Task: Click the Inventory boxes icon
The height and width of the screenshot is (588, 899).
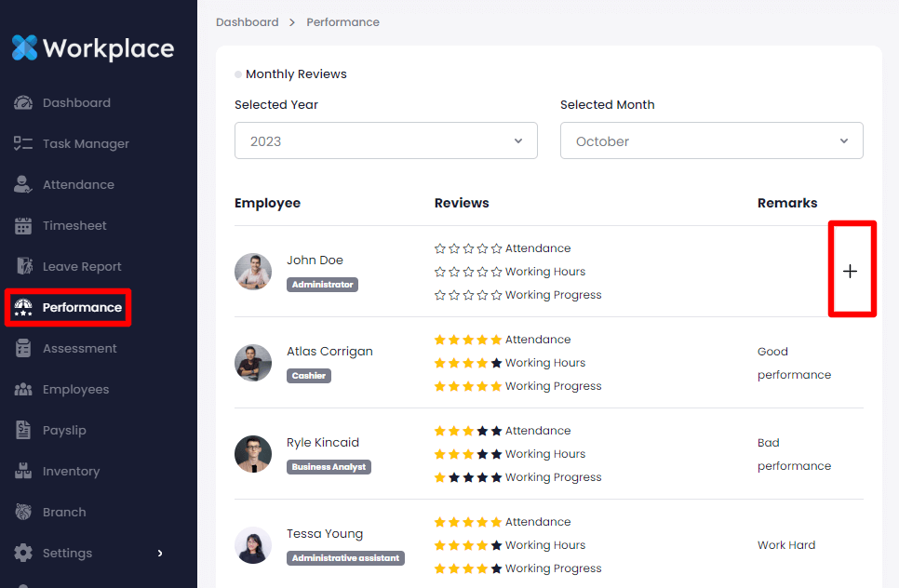Action: [24, 472]
